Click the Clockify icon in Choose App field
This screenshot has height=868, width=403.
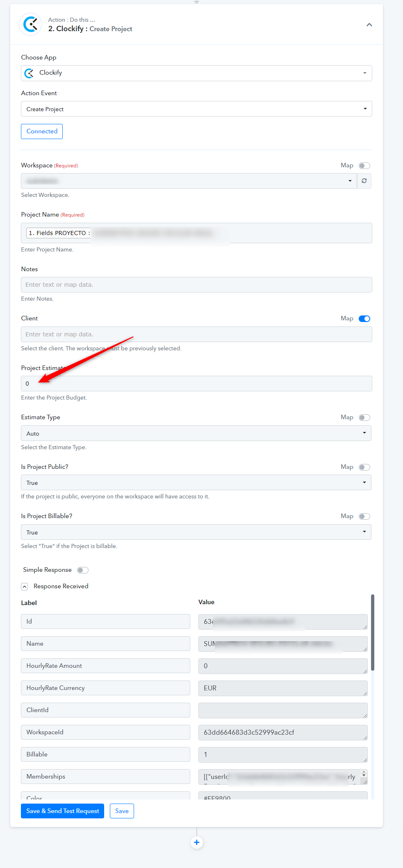[x=29, y=73]
